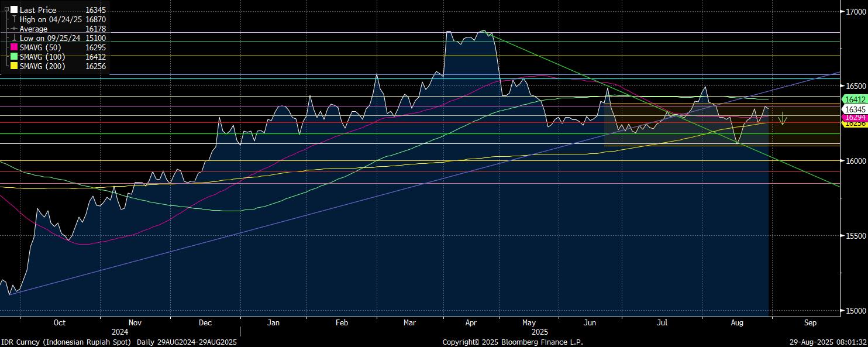Click the yellow SMAVG (200) legend swatch
The width and height of the screenshot is (868, 347).
14,66
